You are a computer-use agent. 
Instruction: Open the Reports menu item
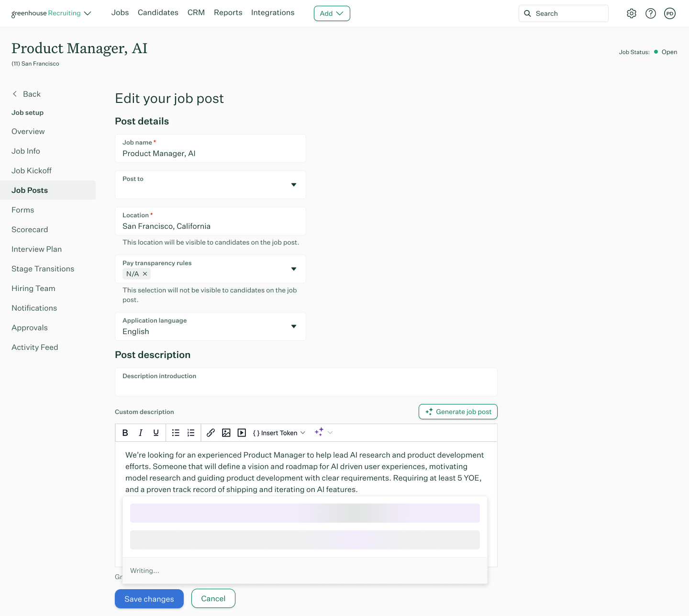(x=228, y=12)
